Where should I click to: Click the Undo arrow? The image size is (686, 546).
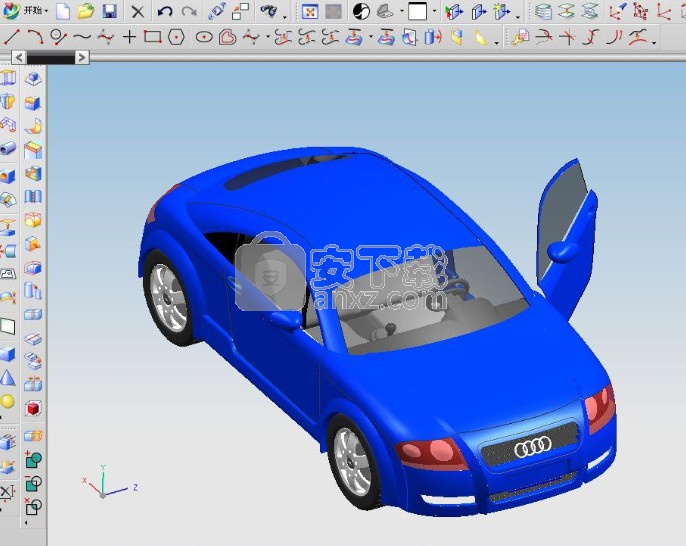tap(165, 12)
